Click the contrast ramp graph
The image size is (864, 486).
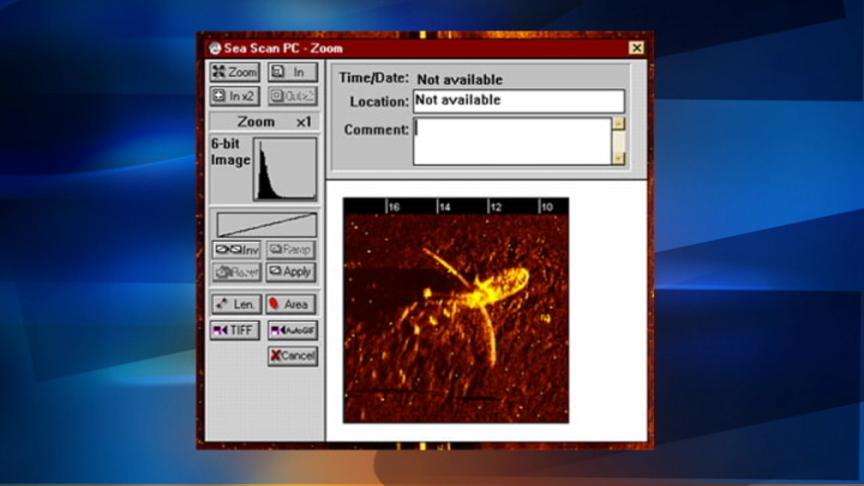pos(267,225)
